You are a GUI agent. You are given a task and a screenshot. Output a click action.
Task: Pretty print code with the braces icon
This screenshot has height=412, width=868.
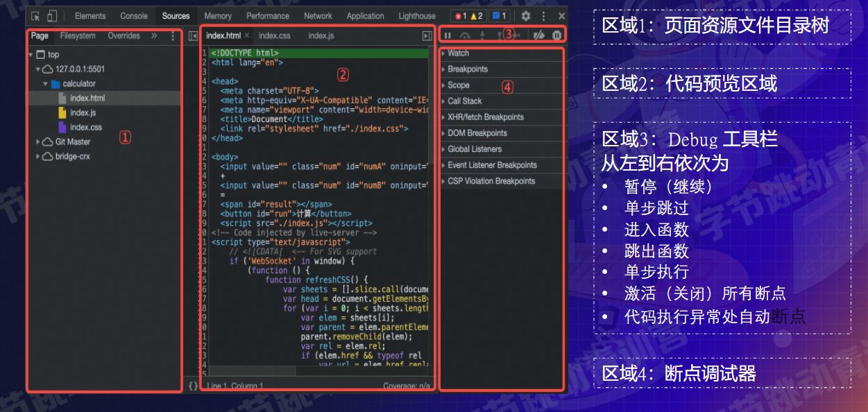193,385
